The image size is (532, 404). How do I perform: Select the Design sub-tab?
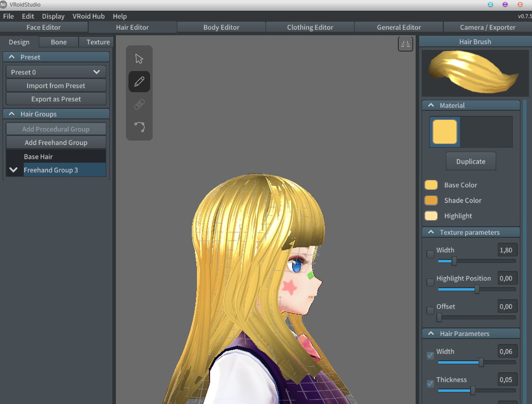(x=19, y=42)
